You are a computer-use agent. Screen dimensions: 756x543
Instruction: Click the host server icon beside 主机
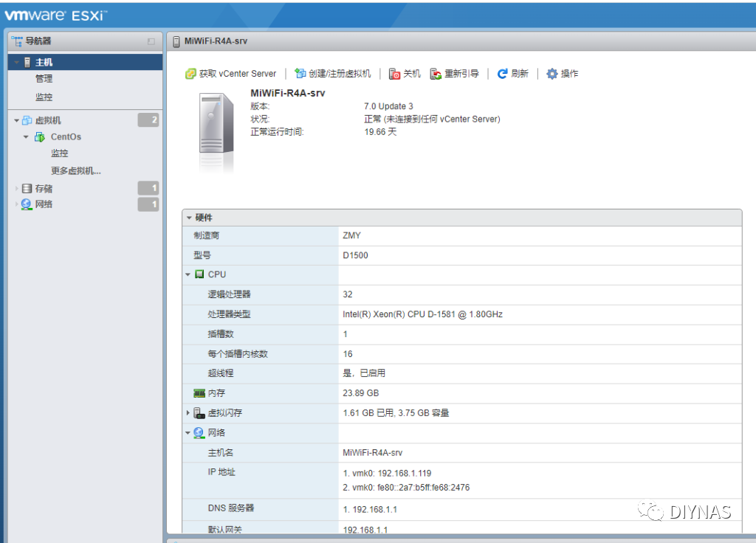[x=27, y=62]
